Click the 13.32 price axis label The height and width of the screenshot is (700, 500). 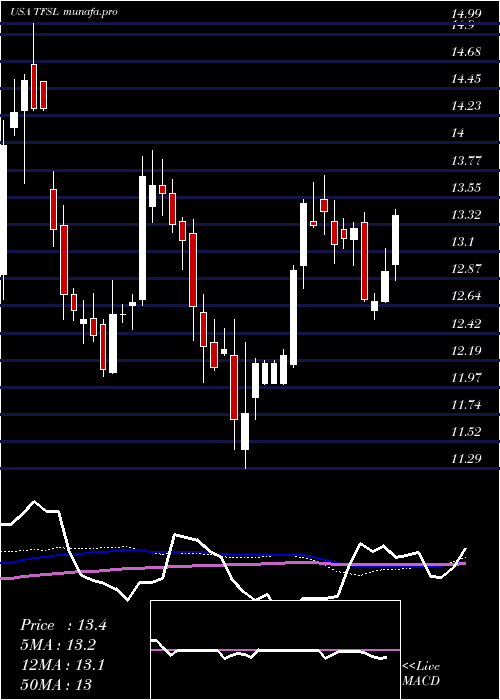click(x=466, y=215)
